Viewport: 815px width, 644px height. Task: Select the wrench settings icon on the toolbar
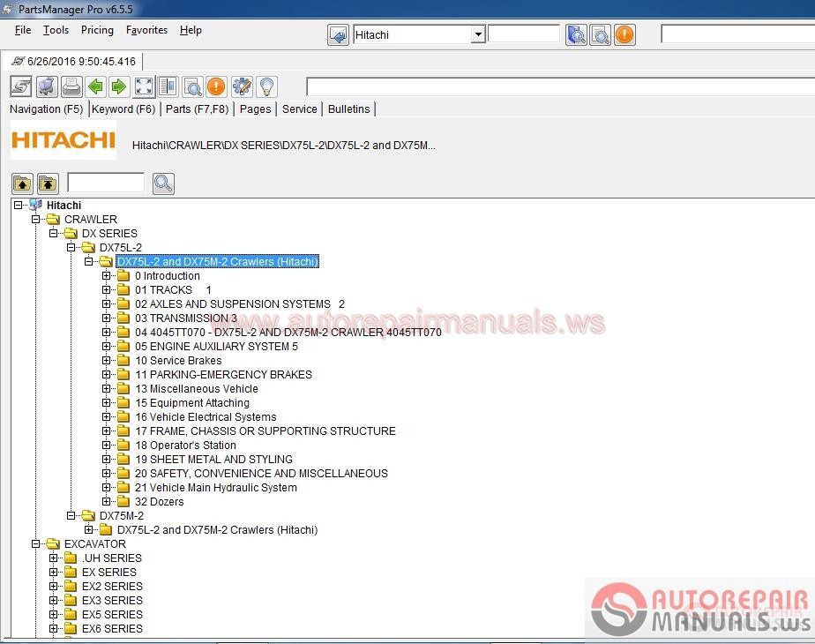pos(241,86)
